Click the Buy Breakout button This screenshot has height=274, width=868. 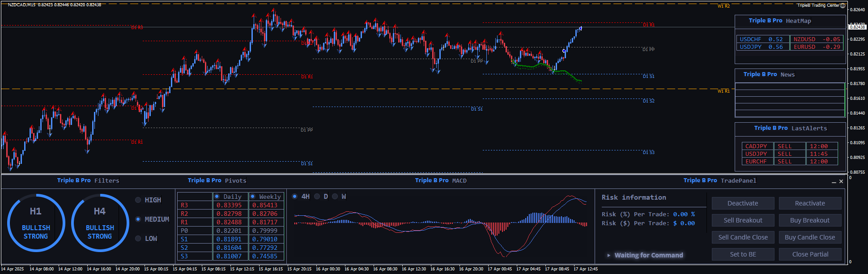click(810, 220)
